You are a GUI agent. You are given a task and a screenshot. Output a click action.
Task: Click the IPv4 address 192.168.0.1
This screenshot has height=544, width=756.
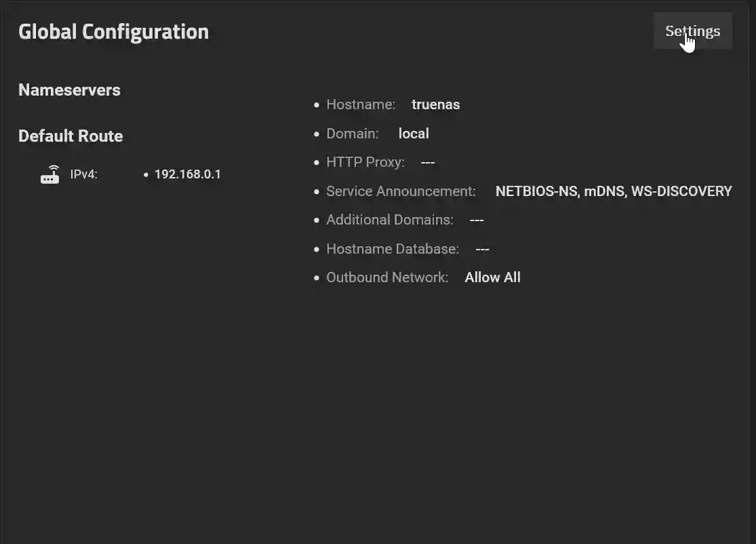pyautogui.click(x=186, y=174)
